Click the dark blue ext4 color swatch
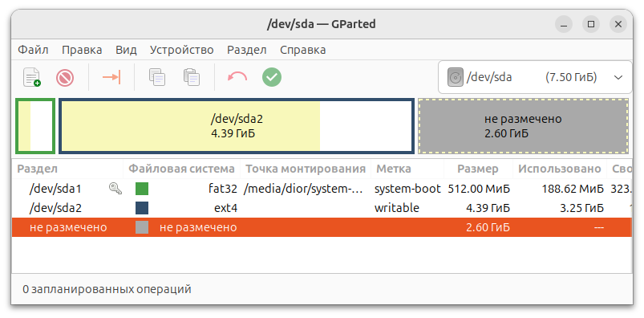Viewport: 644px width, 318px height. [142, 208]
